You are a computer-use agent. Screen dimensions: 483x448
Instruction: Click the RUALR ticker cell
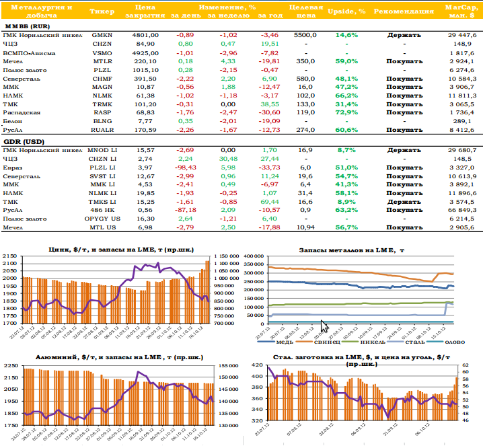[102, 130]
